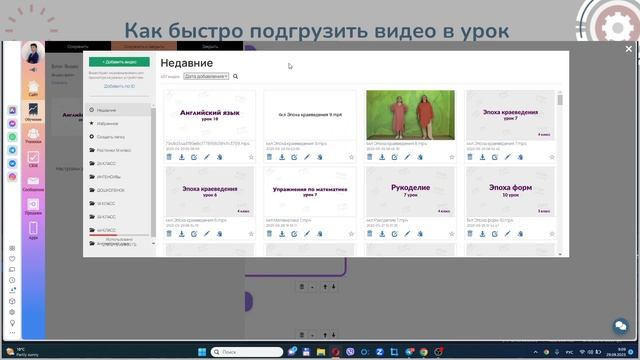This screenshot has height=360, width=640.
Task: Select 'Недавние' in the video sidebar
Action: 118,110
